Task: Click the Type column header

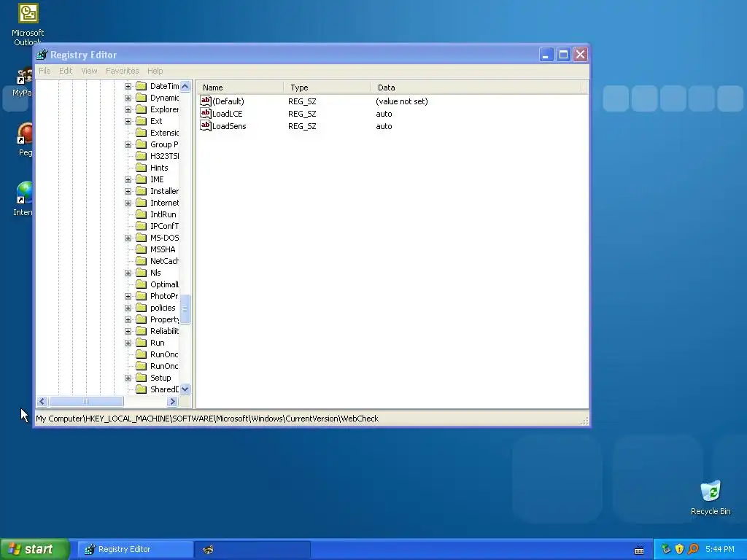Action: [x=327, y=87]
